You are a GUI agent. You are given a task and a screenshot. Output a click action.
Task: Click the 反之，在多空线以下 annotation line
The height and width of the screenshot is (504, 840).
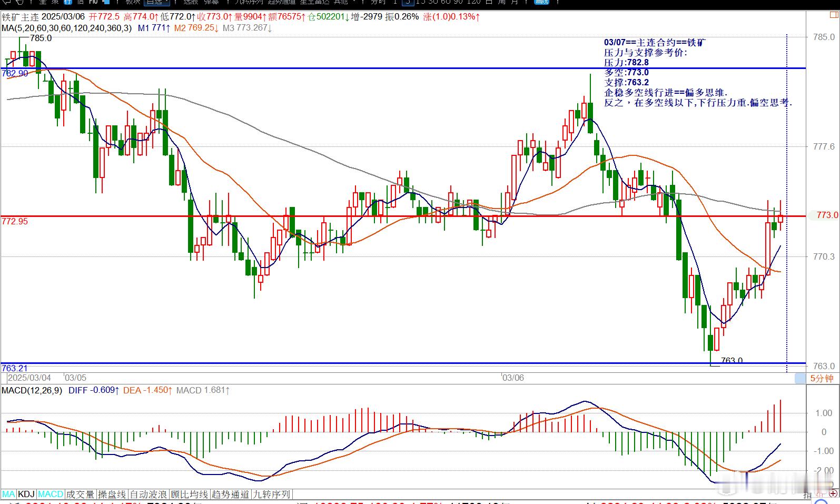click(x=698, y=103)
